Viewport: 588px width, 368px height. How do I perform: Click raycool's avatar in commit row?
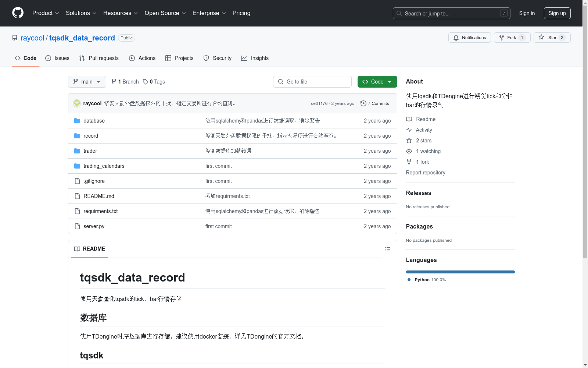point(77,103)
